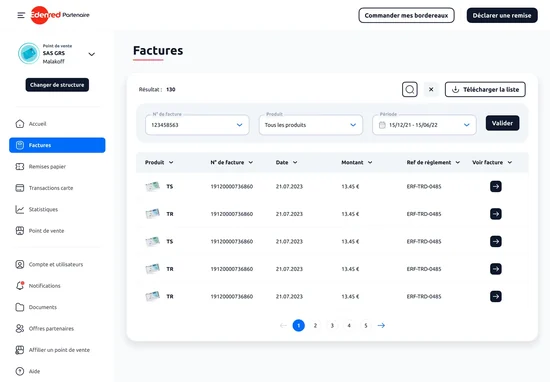
Task: Click Télécharger la liste button
Action: pos(485,89)
